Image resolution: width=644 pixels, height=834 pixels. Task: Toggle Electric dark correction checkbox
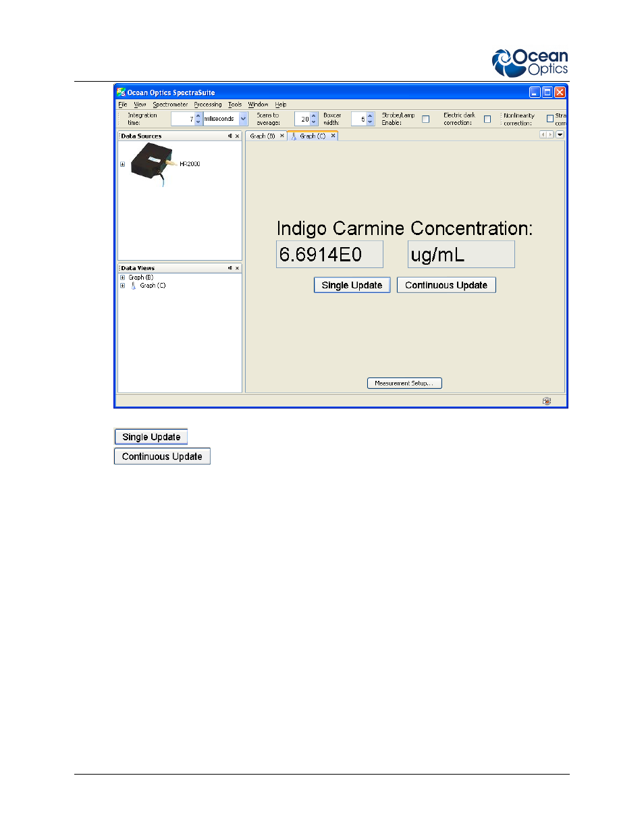(487, 119)
